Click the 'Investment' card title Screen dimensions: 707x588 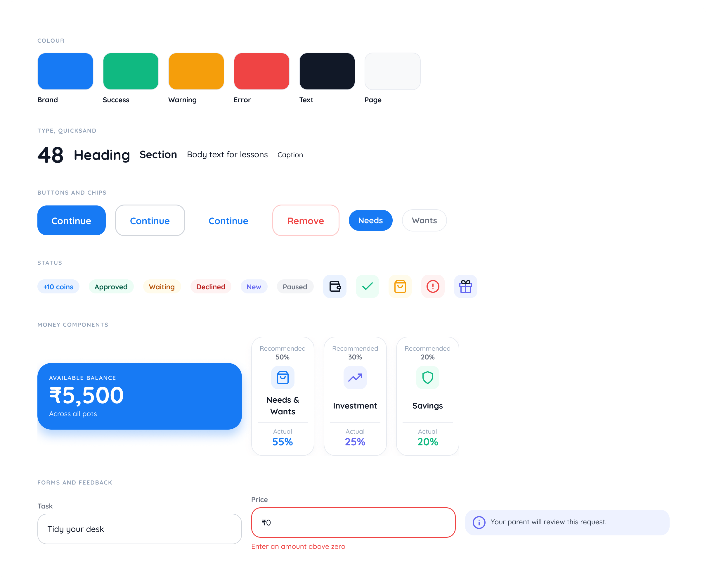click(x=355, y=406)
